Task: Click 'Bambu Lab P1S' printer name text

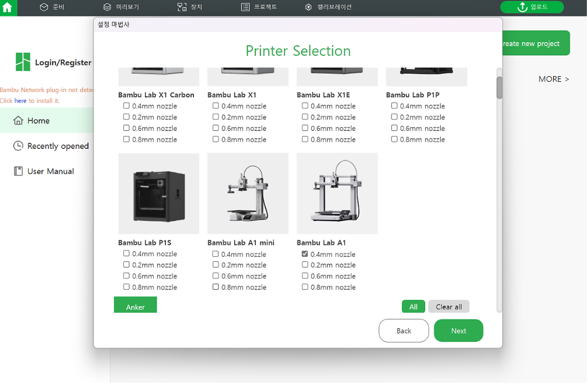Action: (x=144, y=243)
